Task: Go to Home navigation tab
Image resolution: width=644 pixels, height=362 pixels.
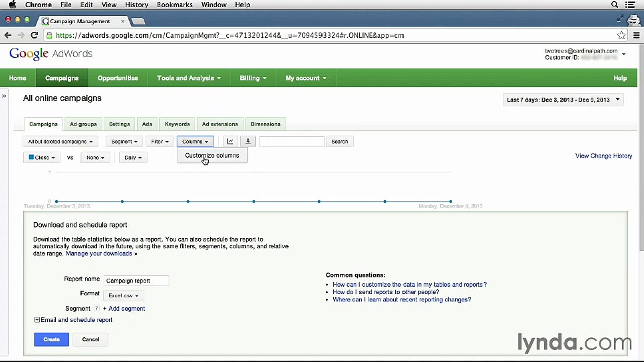Action: click(17, 78)
